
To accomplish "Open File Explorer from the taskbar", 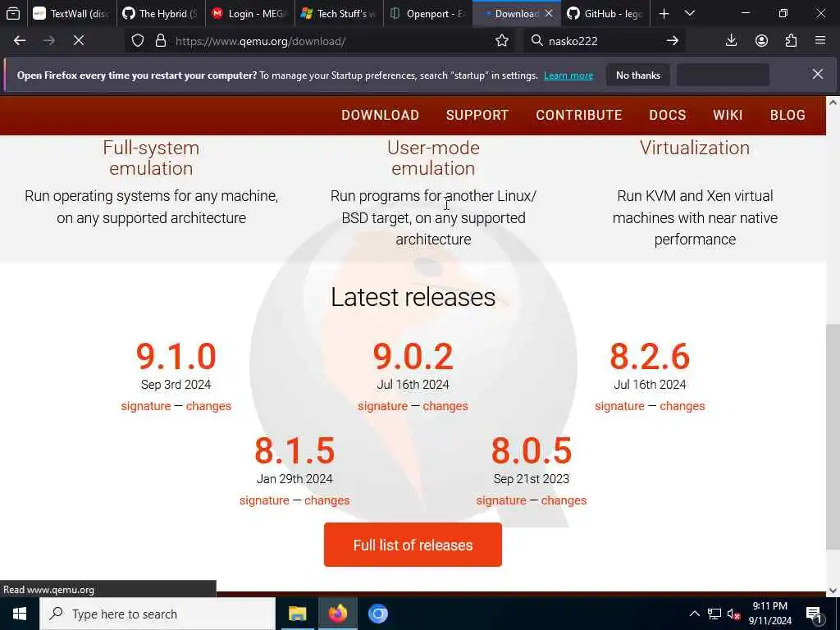I will (x=297, y=614).
